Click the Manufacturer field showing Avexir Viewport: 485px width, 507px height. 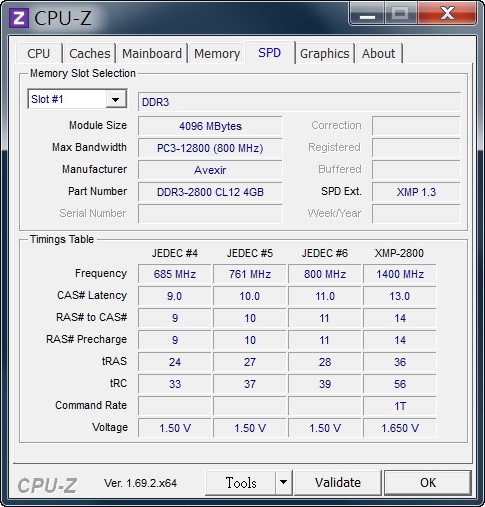pyautogui.click(x=210, y=170)
